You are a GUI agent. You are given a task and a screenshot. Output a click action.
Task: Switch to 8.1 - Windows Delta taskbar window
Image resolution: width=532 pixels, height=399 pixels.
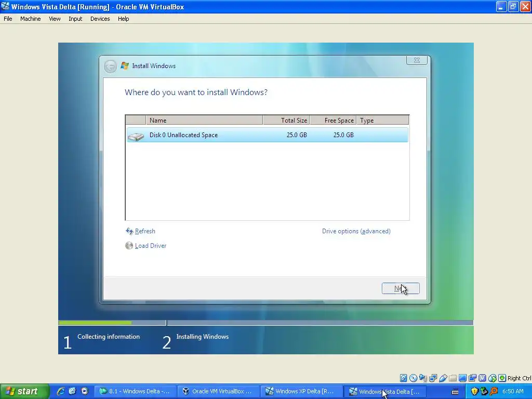(135, 391)
